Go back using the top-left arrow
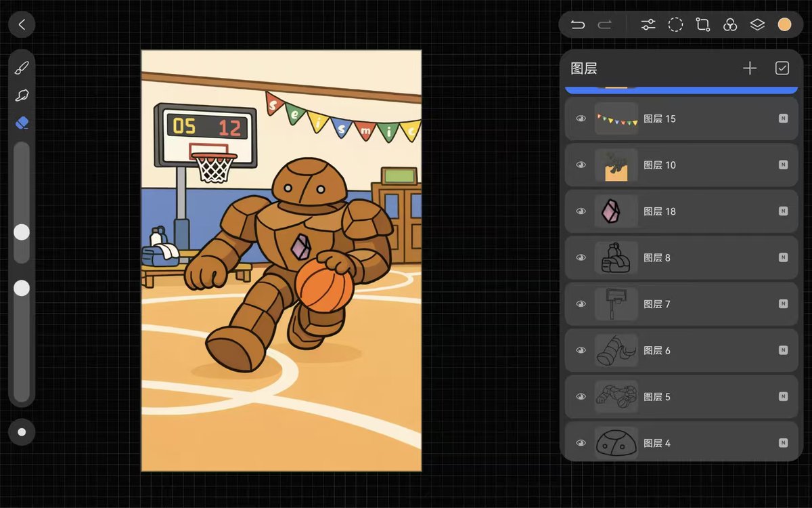 coord(22,24)
